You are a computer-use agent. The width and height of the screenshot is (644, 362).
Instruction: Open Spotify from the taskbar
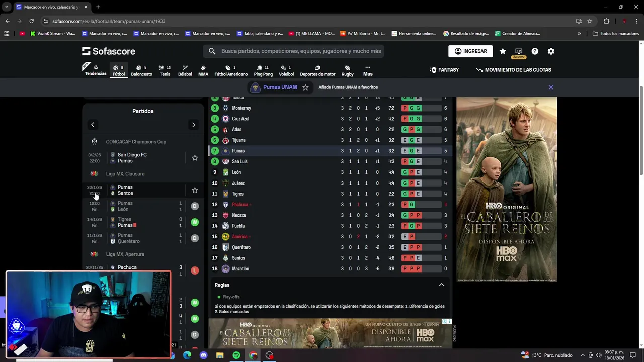click(x=236, y=355)
